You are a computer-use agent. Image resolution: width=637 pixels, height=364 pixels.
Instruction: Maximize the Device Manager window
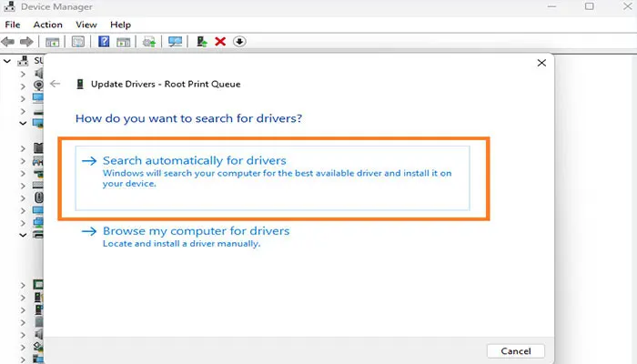click(589, 6)
